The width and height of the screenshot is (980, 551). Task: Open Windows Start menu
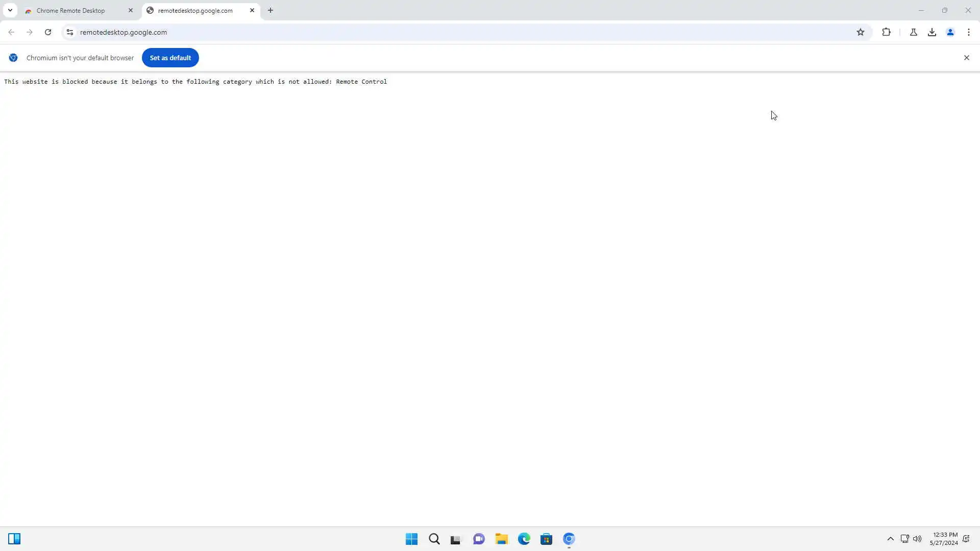(411, 539)
